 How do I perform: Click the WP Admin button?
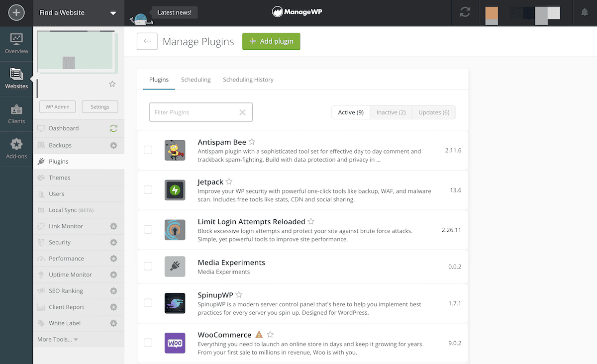tap(58, 107)
